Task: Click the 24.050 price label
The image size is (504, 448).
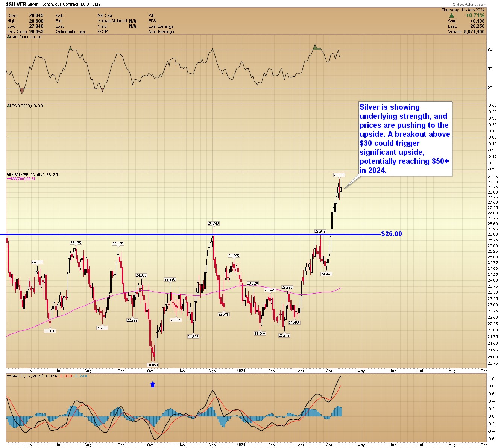Action: 141,275
